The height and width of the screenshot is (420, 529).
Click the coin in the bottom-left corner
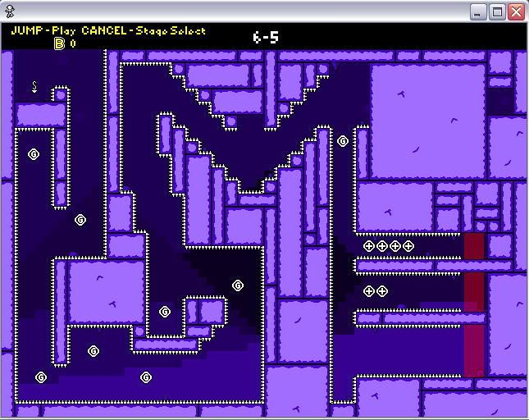[x=41, y=377]
